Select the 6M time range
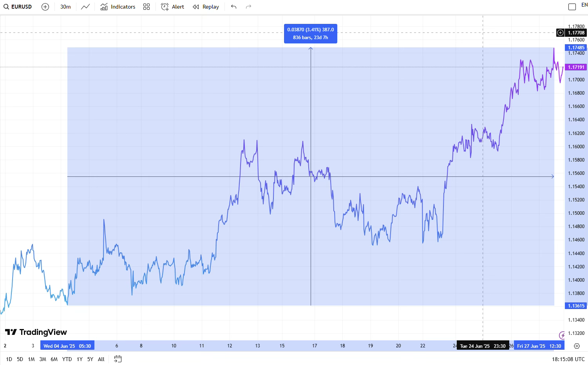Image resolution: width=588 pixels, height=365 pixels. pos(54,359)
